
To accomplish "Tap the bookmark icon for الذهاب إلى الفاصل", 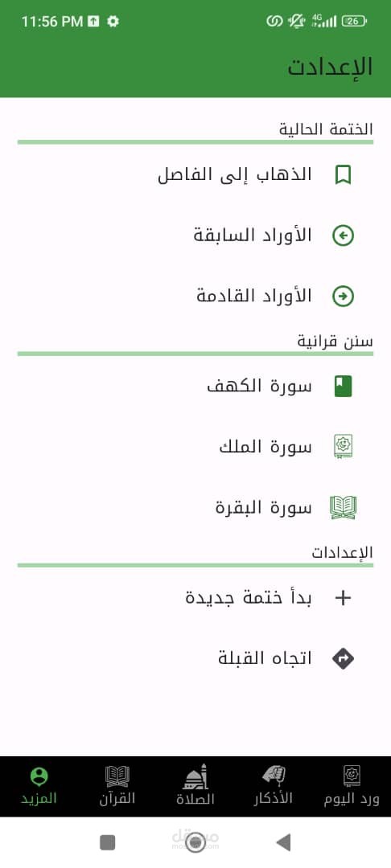I will (x=343, y=175).
